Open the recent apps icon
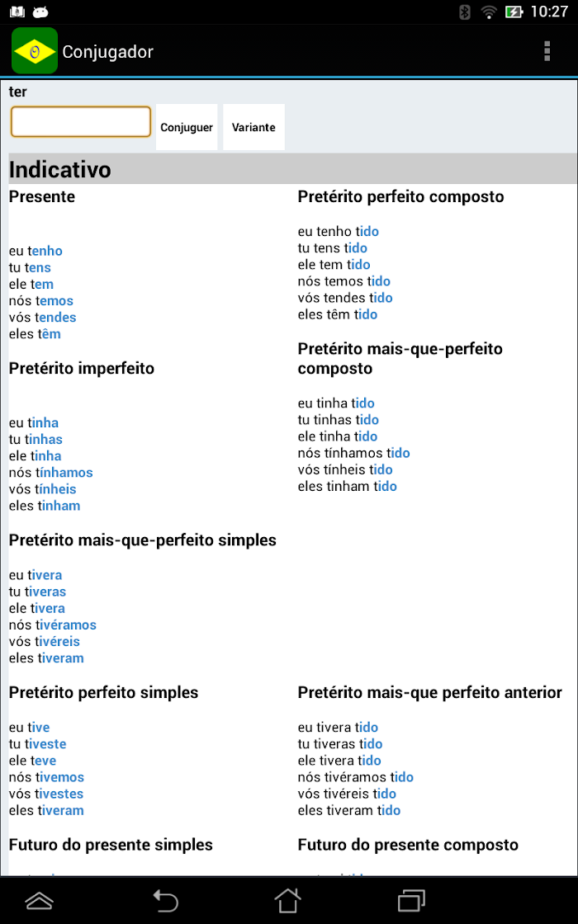This screenshot has width=578, height=924. pyautogui.click(x=412, y=901)
